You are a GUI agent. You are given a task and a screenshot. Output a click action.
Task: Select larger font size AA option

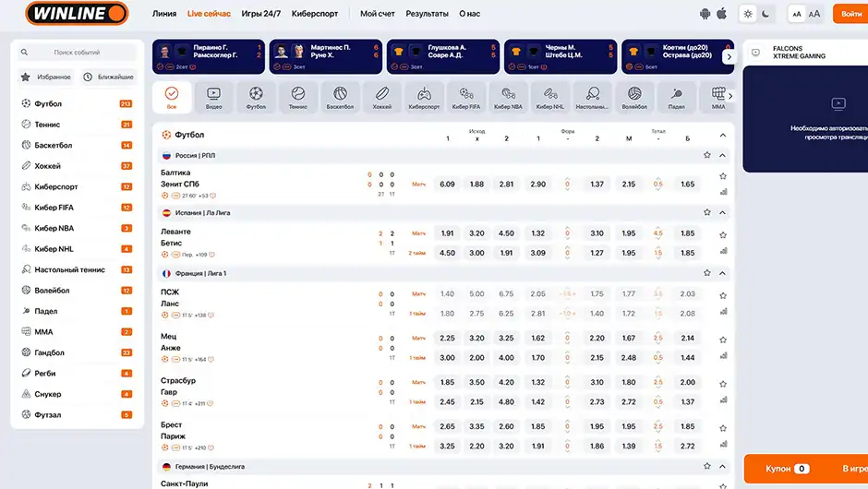(x=814, y=14)
